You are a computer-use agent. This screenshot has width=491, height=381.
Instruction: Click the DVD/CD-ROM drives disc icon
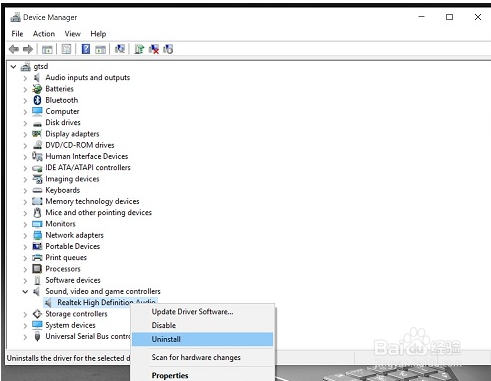coord(37,145)
